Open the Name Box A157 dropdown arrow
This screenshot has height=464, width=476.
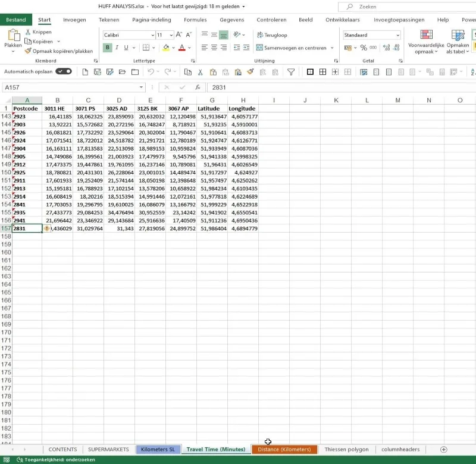pyautogui.click(x=141, y=87)
